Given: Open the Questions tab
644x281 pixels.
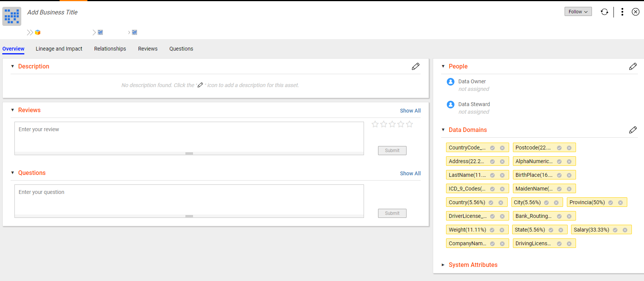Looking at the screenshot, I should tap(181, 49).
